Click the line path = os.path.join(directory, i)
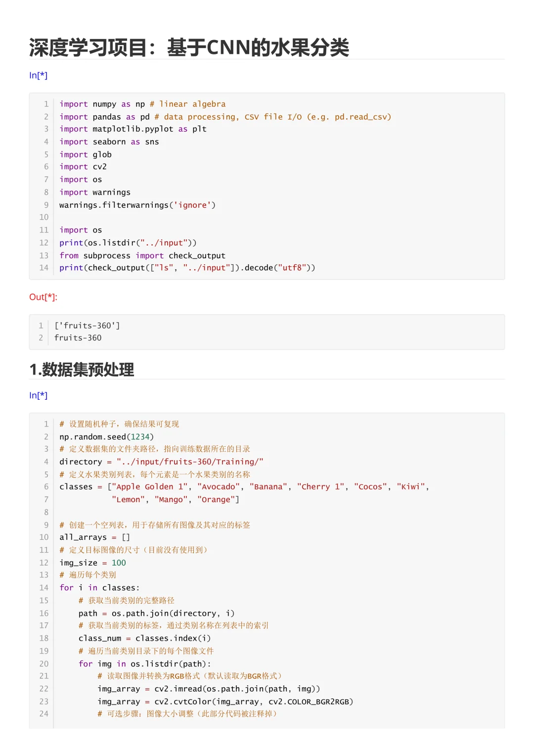This screenshot has width=534, height=756. [x=157, y=613]
